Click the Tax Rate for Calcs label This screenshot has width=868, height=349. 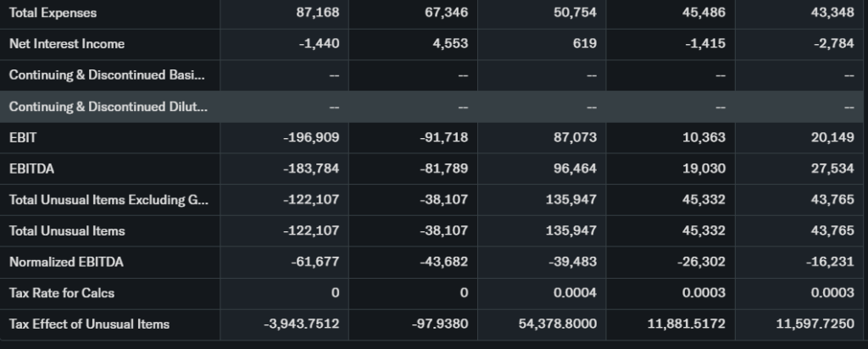point(61,293)
